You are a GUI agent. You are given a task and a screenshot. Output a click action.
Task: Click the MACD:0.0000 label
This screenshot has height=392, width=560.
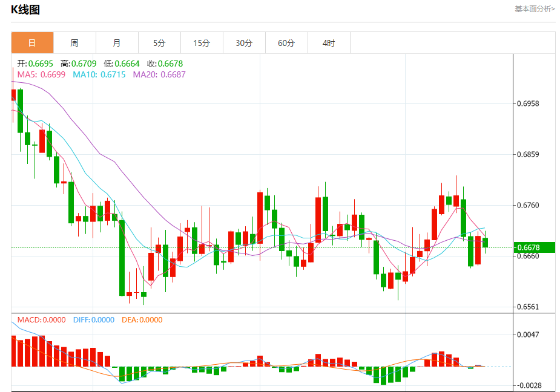click(x=41, y=320)
